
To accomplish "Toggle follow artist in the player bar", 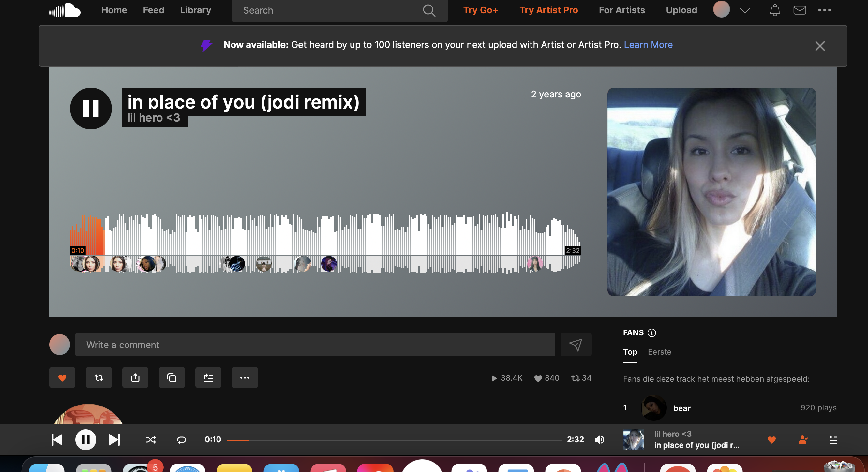I will (x=803, y=440).
